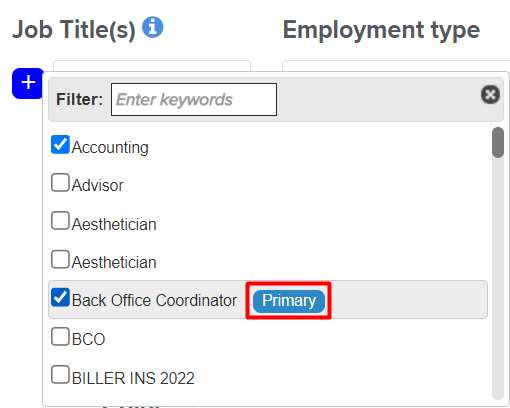510x408 pixels.
Task: Close the filter popup with the X icon
Action: coord(490,95)
